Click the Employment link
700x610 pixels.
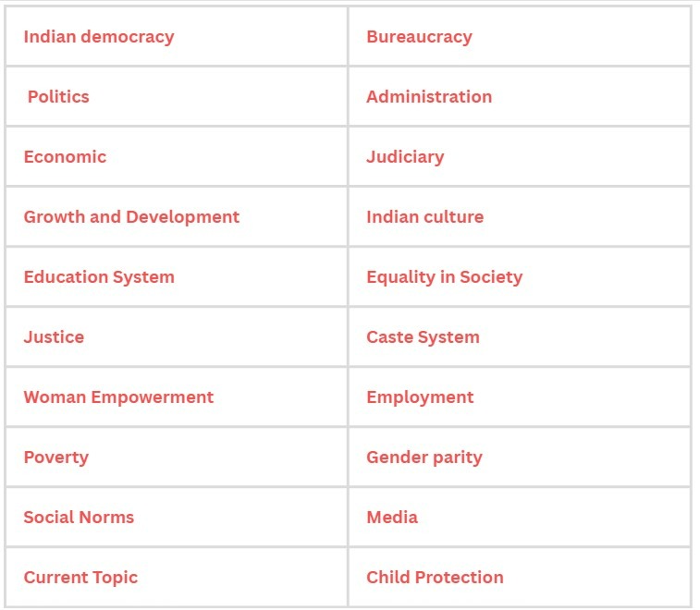(x=420, y=397)
